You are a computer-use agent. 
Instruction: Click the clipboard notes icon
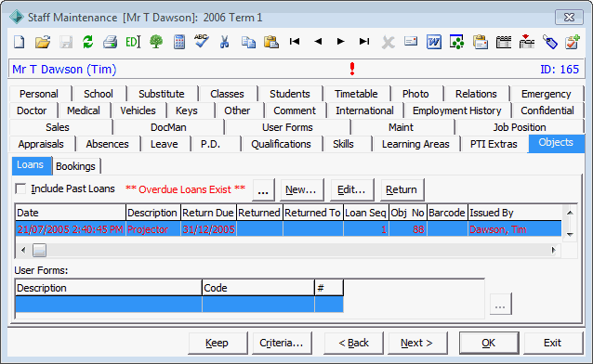pos(481,42)
